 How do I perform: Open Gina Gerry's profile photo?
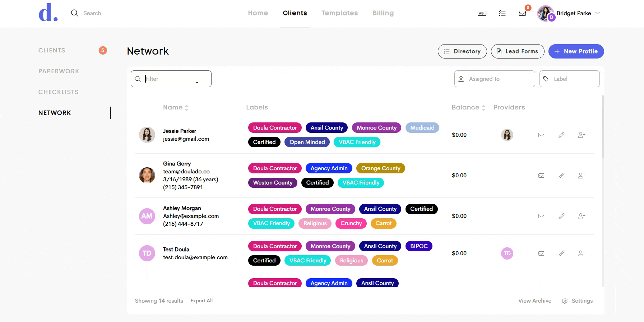[147, 175]
